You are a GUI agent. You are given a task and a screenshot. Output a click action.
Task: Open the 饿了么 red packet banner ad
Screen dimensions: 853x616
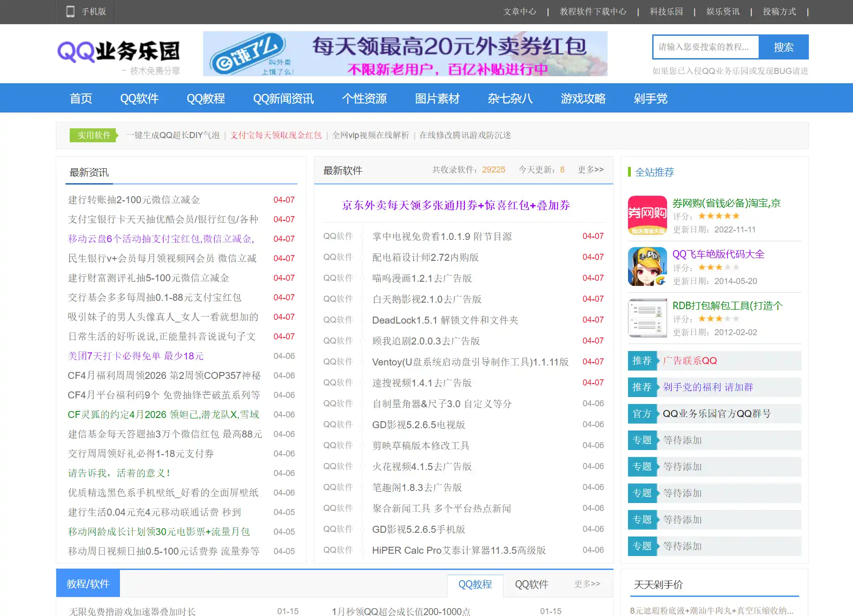click(405, 54)
